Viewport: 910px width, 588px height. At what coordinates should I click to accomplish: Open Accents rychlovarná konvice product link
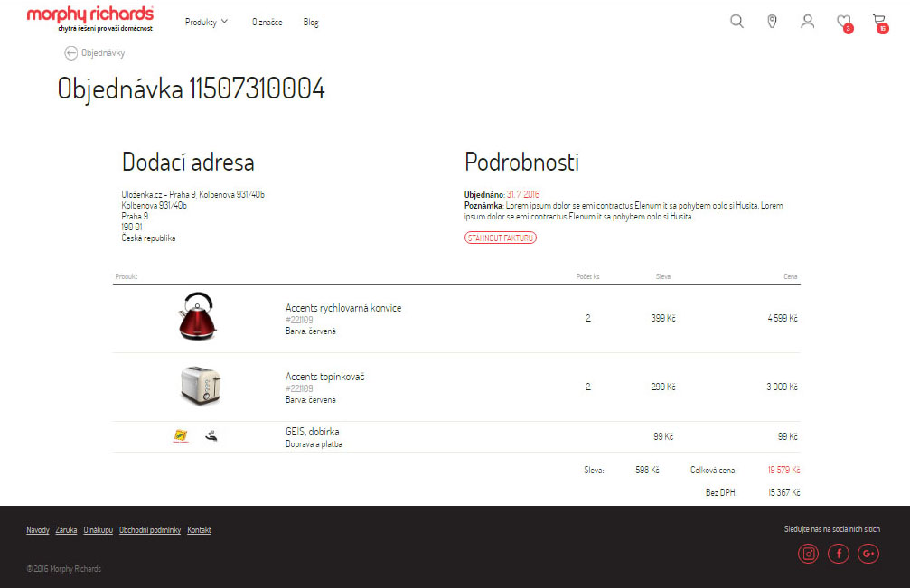click(343, 308)
